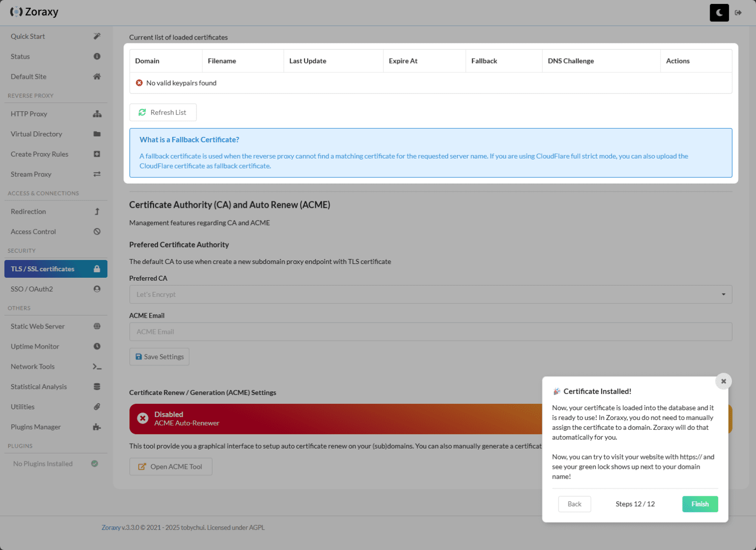Open the Static Web Server globe icon
The height and width of the screenshot is (550, 756).
[97, 326]
